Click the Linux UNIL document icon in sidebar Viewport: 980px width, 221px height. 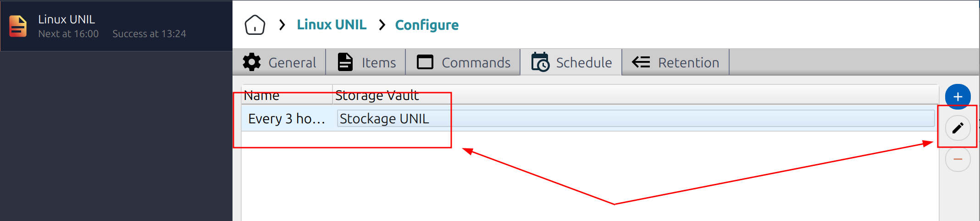pos(18,26)
